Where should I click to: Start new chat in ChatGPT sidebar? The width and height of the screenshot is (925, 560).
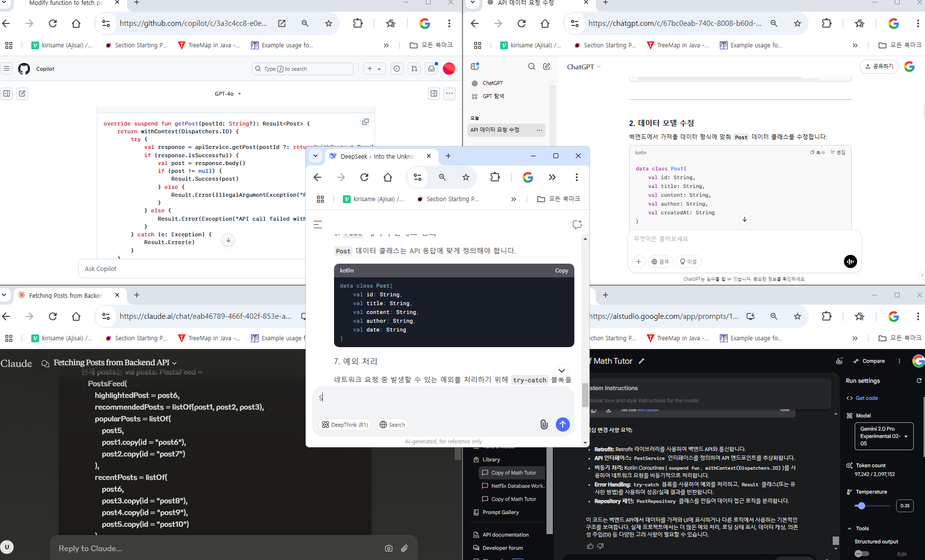tap(547, 66)
